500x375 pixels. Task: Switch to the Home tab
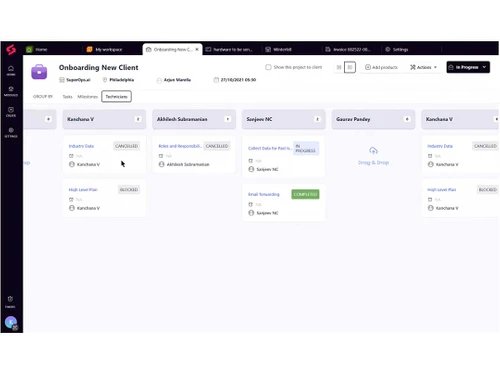tap(37, 49)
